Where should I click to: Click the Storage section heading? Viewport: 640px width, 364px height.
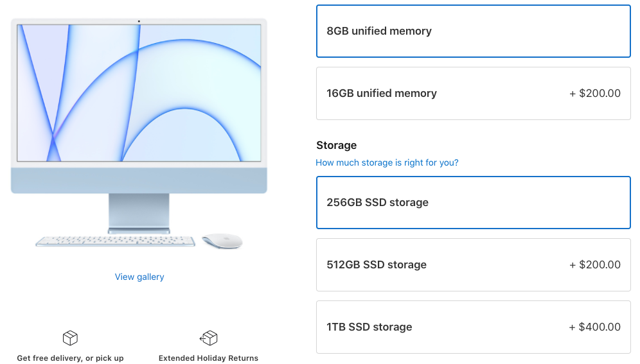coord(336,145)
